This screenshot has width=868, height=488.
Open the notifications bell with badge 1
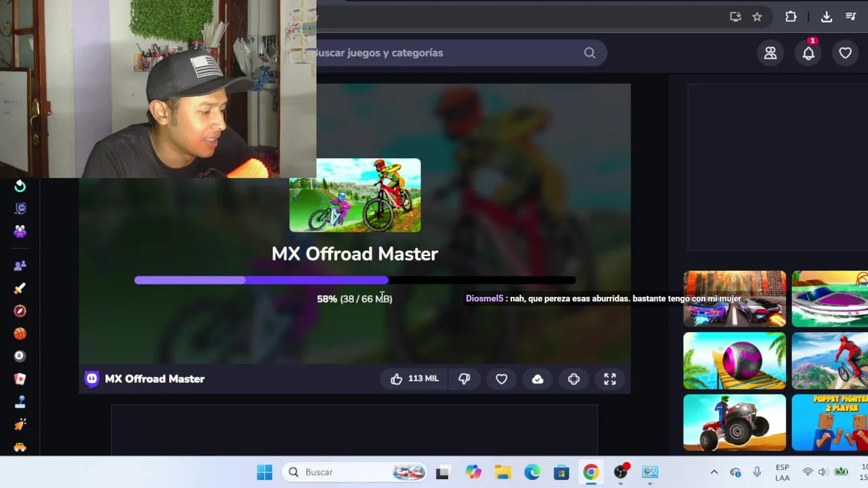click(808, 53)
